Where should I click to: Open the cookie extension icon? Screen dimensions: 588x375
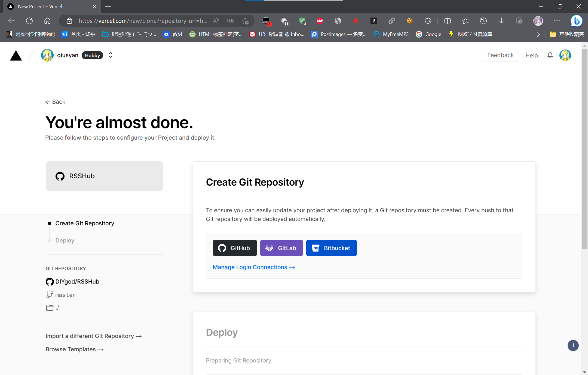[410, 21]
